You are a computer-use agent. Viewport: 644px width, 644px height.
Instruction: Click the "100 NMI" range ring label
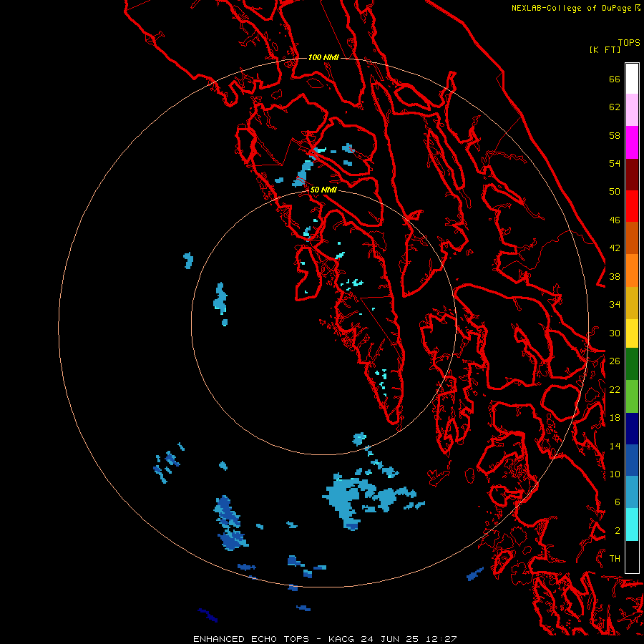pos(323,57)
